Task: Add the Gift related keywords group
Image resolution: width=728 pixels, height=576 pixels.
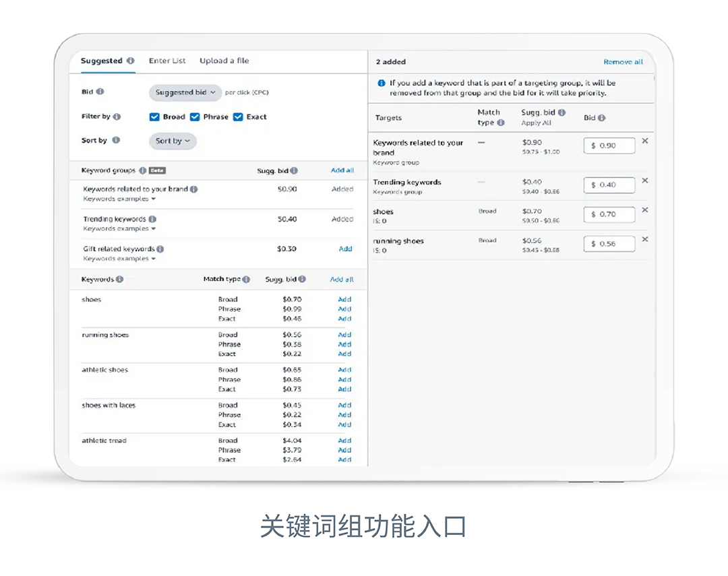Action: (x=345, y=249)
